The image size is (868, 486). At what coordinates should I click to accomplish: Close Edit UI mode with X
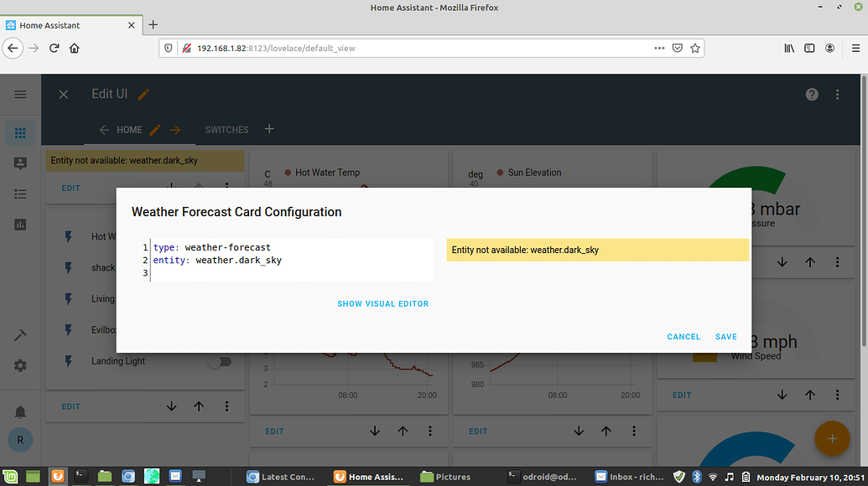point(64,95)
